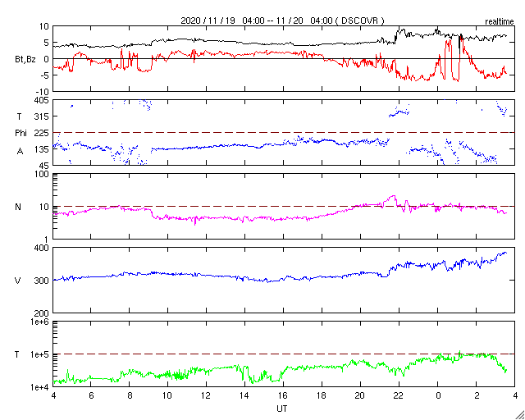The height and width of the screenshot is (420, 525).
Task: Click the 'Phi' axis label
Action: 21,133
